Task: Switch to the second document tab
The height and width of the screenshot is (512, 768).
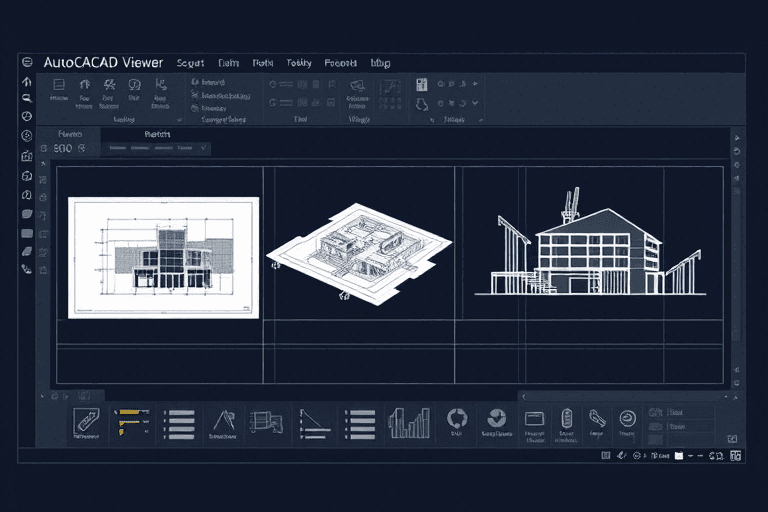Action: (x=157, y=133)
